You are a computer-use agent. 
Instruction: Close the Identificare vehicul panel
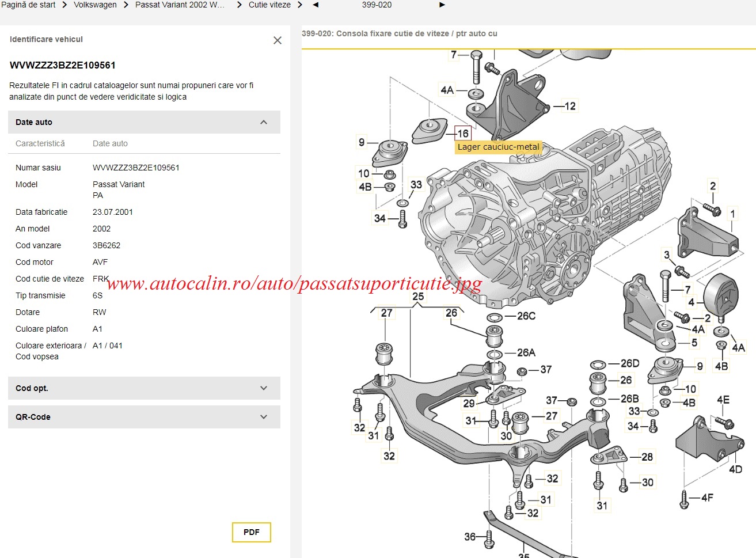click(x=278, y=40)
